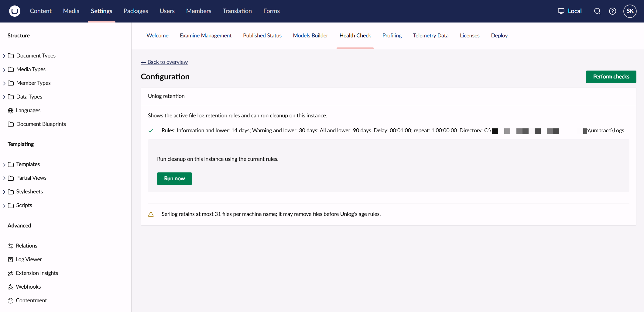The height and width of the screenshot is (312, 644).
Task: Switch to the Profiling tab
Action: pyautogui.click(x=392, y=36)
